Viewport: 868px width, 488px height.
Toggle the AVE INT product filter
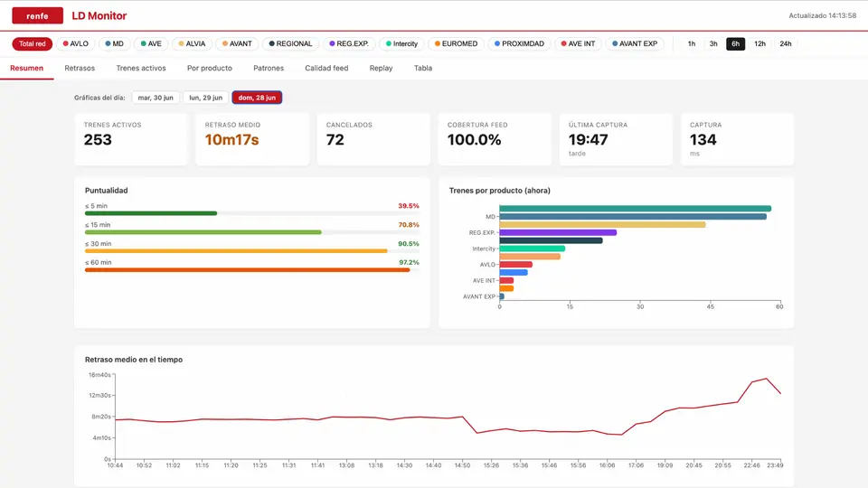click(578, 43)
